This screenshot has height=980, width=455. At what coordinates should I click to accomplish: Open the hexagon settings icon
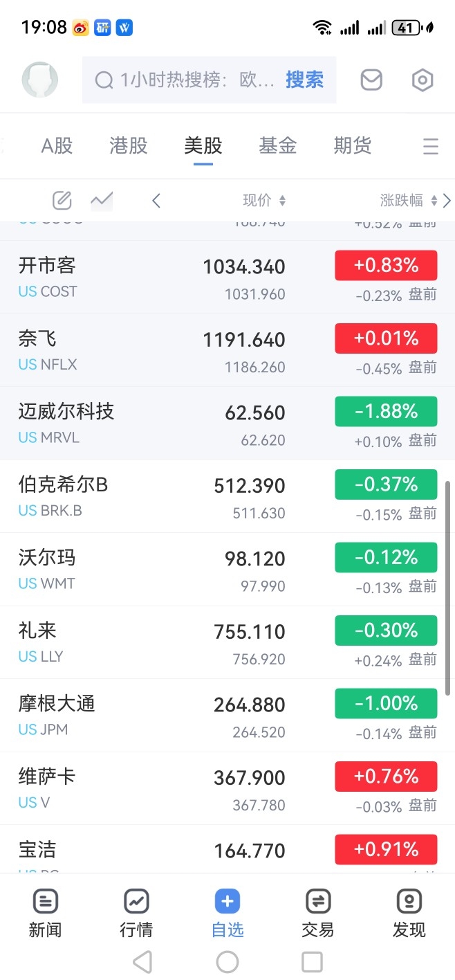422,80
